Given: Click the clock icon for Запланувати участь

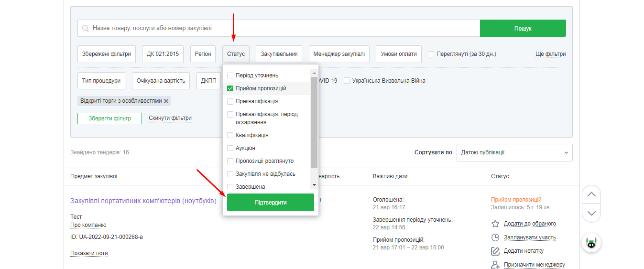Looking at the screenshot, I should [x=495, y=237].
